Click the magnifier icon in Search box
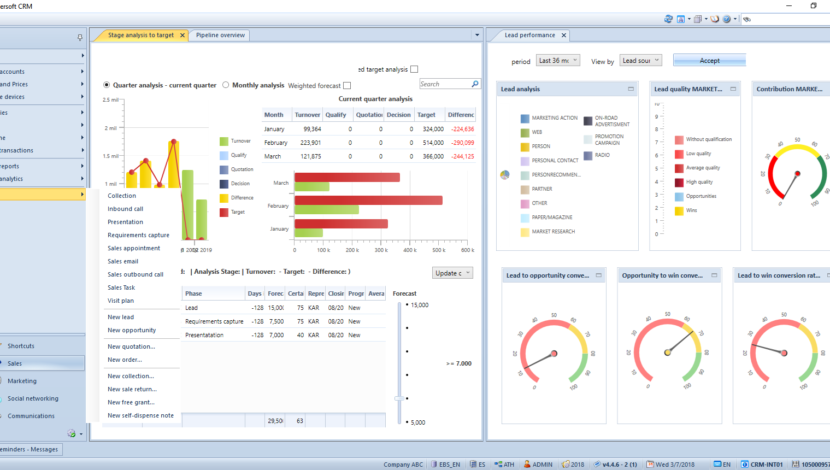Image resolution: width=830 pixels, height=470 pixels. pos(473,85)
